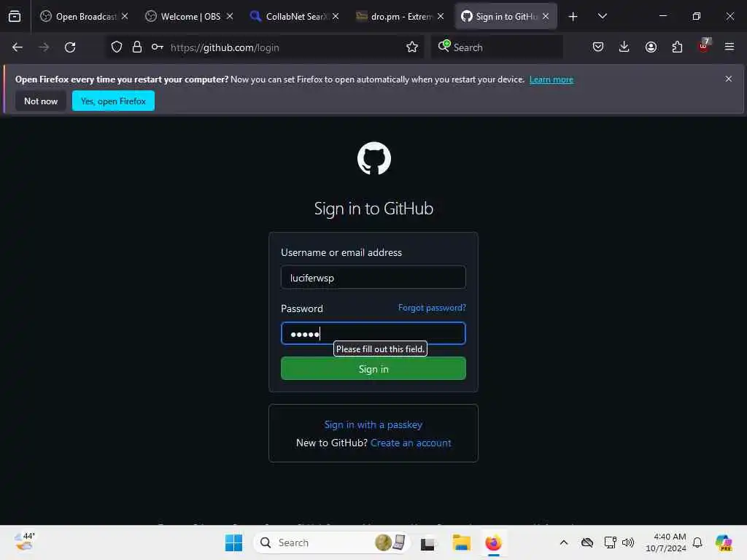Reload the current page
Viewport: 747px width, 560px height.
70,47
